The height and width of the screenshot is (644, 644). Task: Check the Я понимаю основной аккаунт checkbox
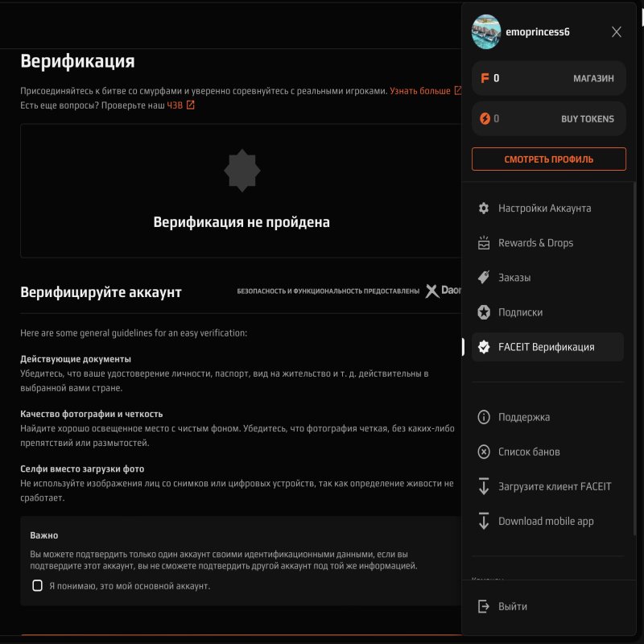tap(35, 587)
